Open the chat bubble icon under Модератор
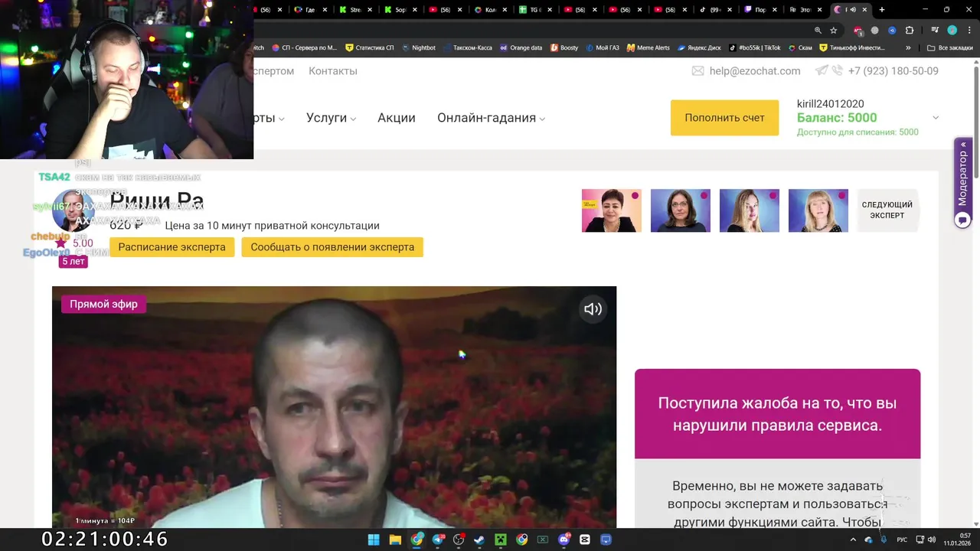The height and width of the screenshot is (551, 980). (963, 220)
